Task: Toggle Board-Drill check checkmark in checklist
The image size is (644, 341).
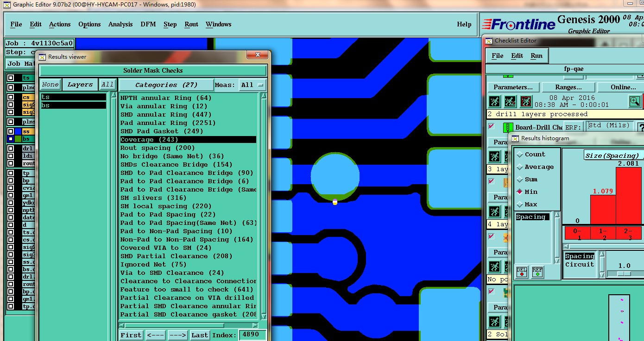Action: click(492, 127)
